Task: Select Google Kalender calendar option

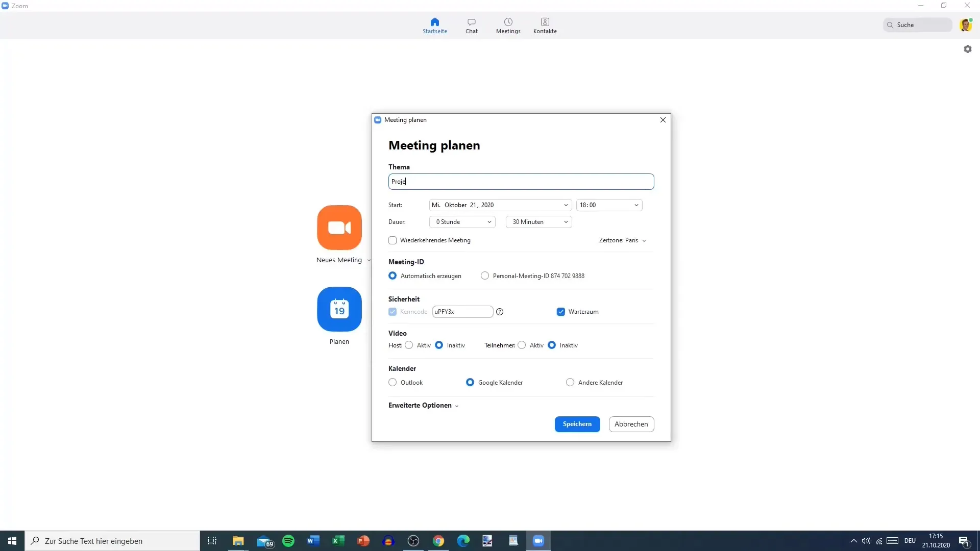Action: (x=470, y=382)
